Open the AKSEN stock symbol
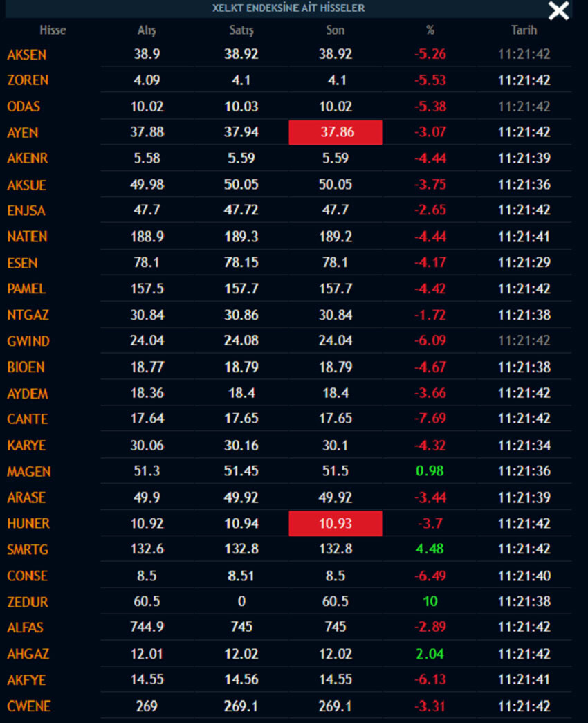 (x=27, y=55)
